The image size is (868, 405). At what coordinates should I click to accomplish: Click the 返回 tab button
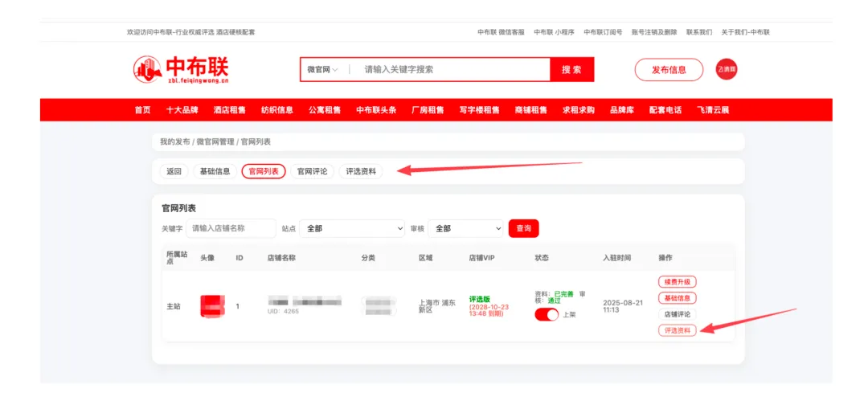click(174, 171)
